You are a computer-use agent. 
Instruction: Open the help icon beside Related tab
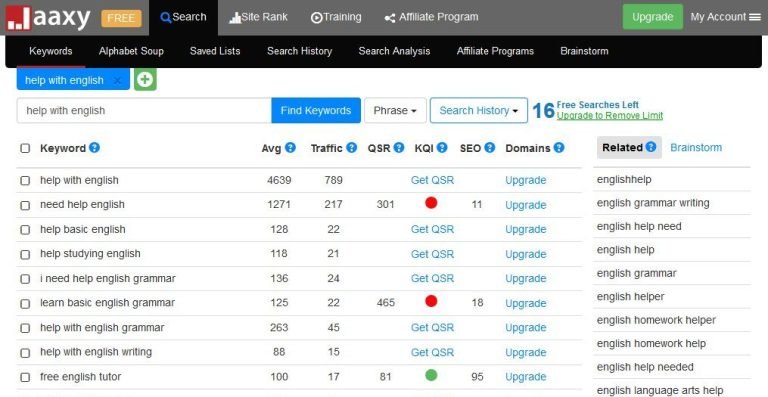click(x=651, y=146)
